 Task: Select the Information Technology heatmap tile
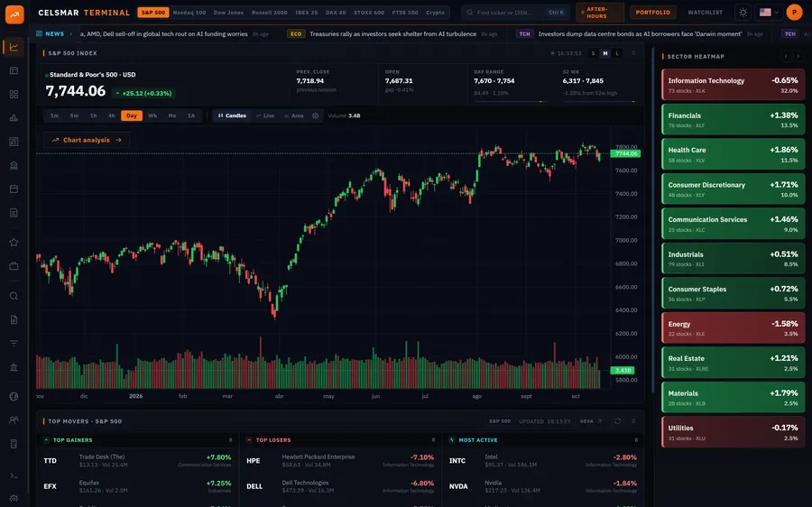click(734, 85)
